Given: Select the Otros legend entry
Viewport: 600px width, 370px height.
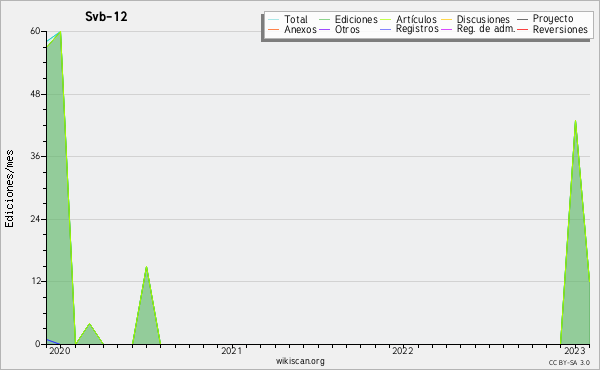Looking at the screenshot, I should 347,29.
